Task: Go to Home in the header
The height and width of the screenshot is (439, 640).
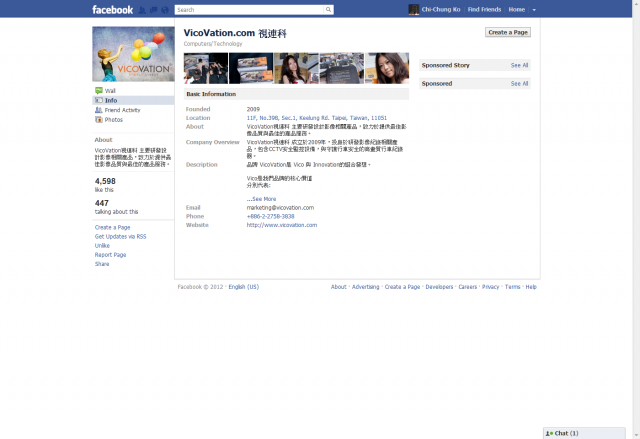Action: (517, 9)
